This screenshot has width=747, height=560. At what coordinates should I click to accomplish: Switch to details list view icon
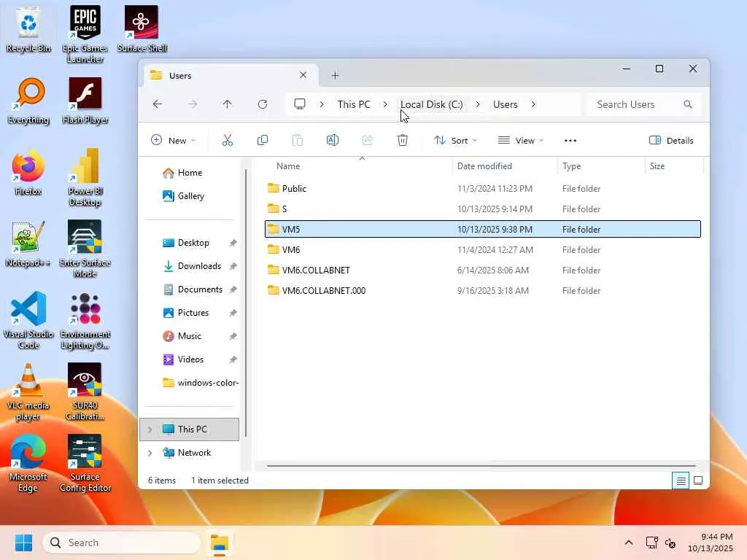point(681,481)
